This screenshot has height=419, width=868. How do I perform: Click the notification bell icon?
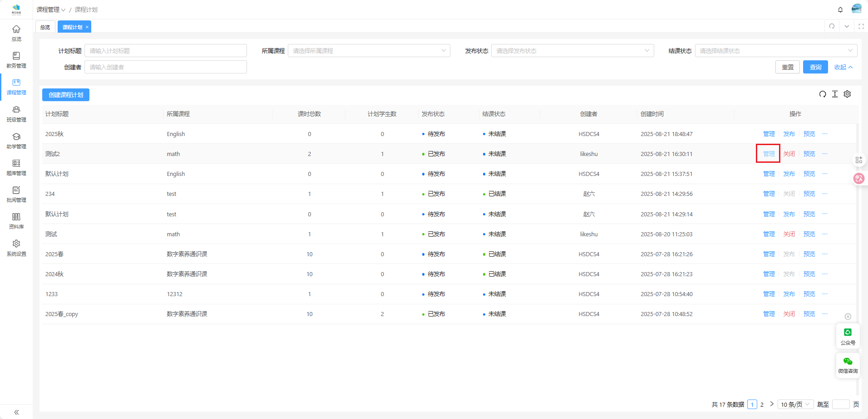[x=840, y=10]
